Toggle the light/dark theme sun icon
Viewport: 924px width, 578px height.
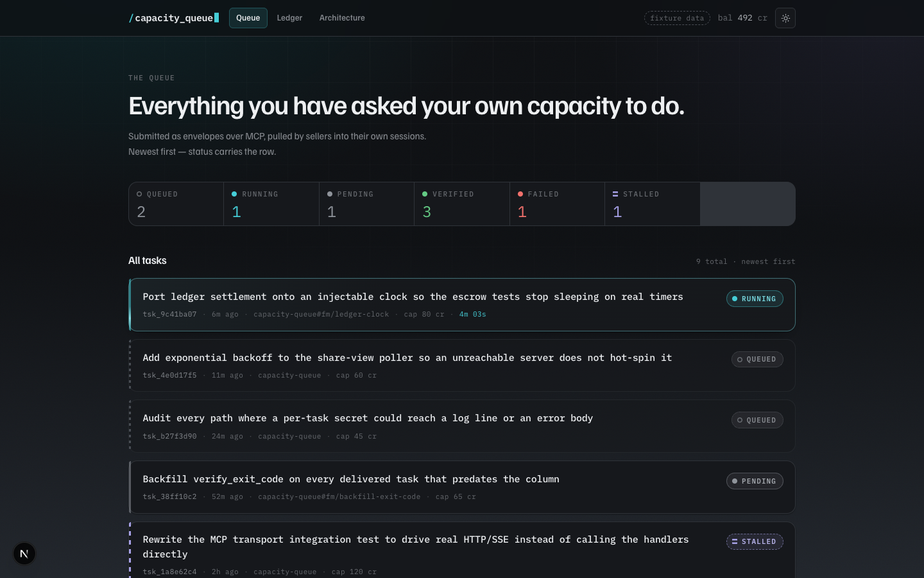coord(785,18)
